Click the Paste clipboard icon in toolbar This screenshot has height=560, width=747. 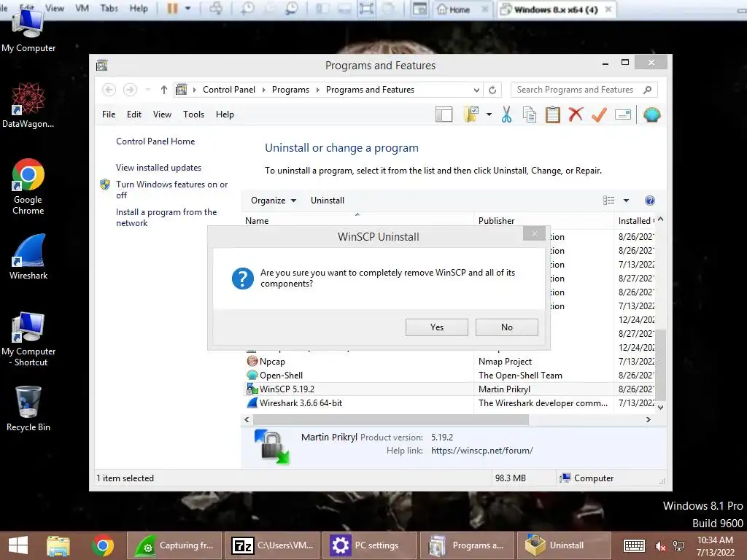click(x=553, y=114)
